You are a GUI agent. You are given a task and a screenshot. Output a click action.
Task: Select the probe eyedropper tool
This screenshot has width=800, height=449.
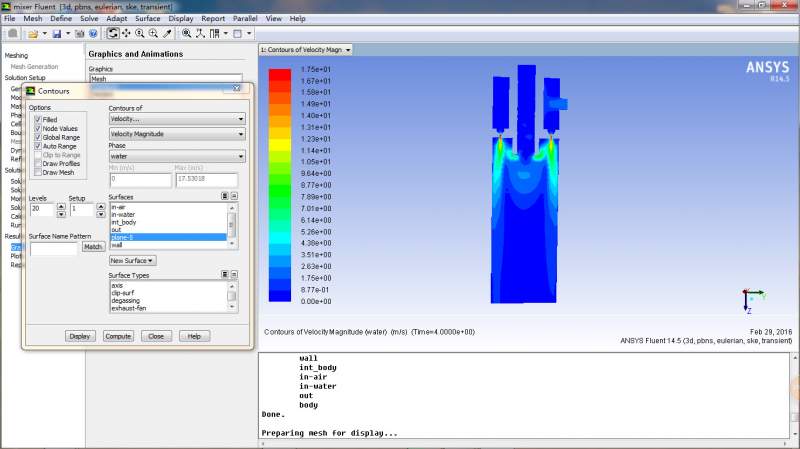click(167, 34)
